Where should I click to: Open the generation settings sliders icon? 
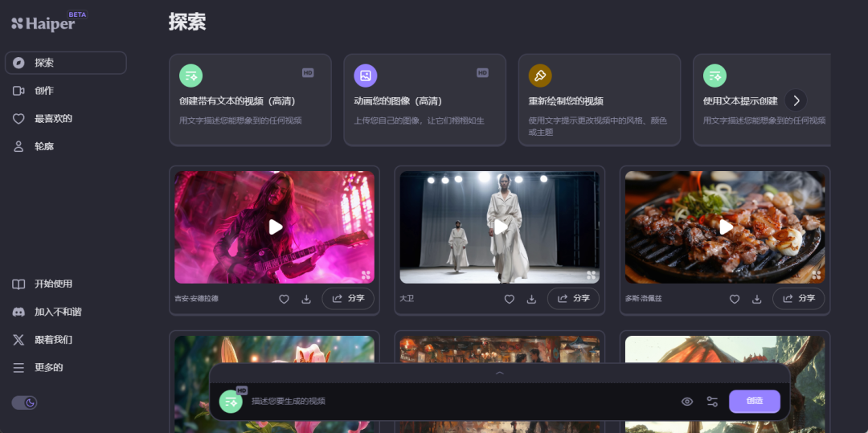(x=712, y=402)
